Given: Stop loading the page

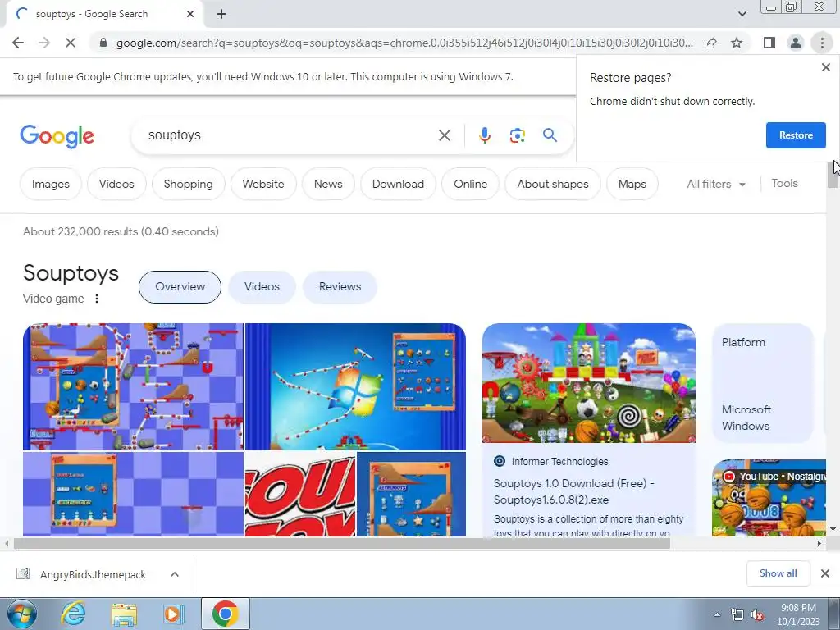Looking at the screenshot, I should point(71,43).
